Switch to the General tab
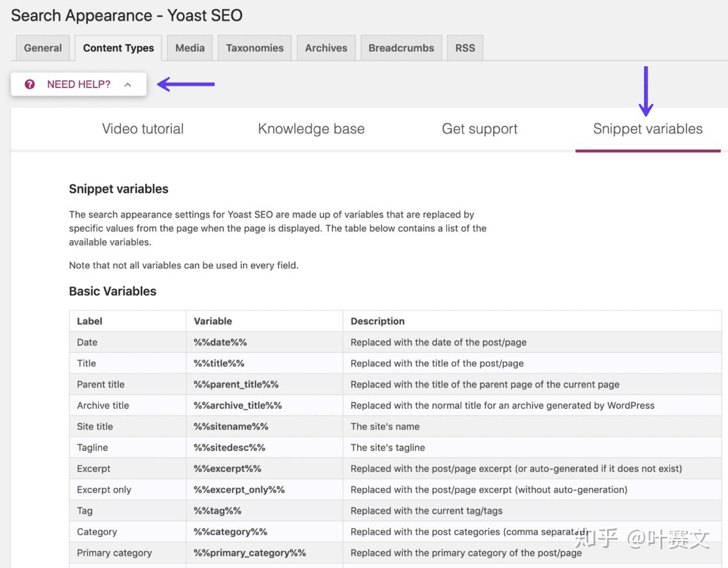This screenshot has height=568, width=728. [43, 48]
